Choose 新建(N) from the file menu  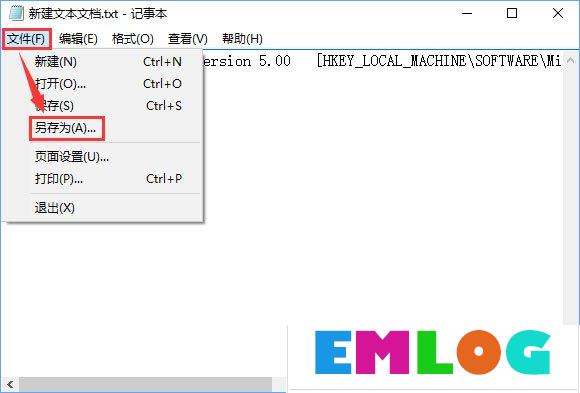coord(104,61)
